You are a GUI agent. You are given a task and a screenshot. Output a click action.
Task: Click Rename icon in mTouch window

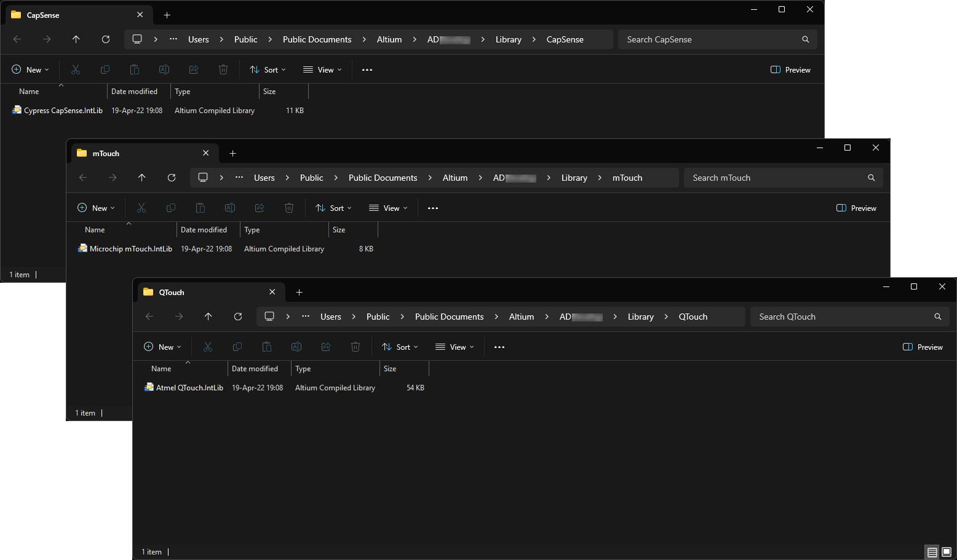[x=230, y=208]
